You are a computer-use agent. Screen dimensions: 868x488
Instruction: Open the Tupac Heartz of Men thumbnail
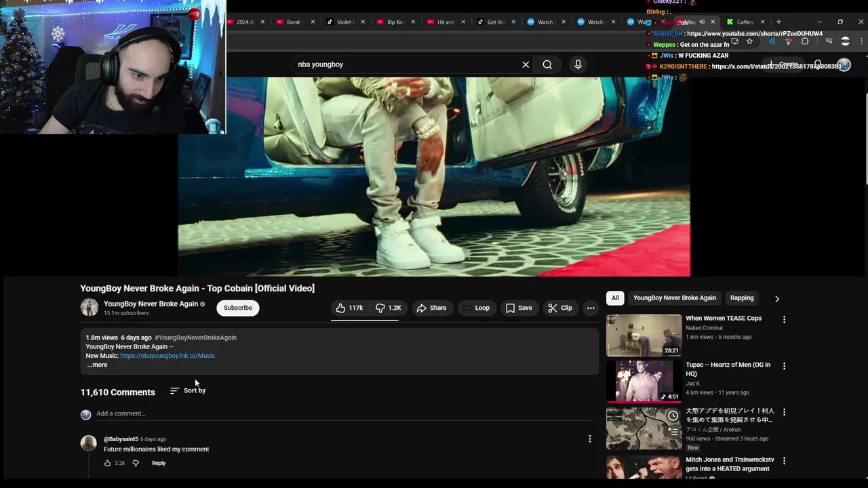(x=644, y=382)
